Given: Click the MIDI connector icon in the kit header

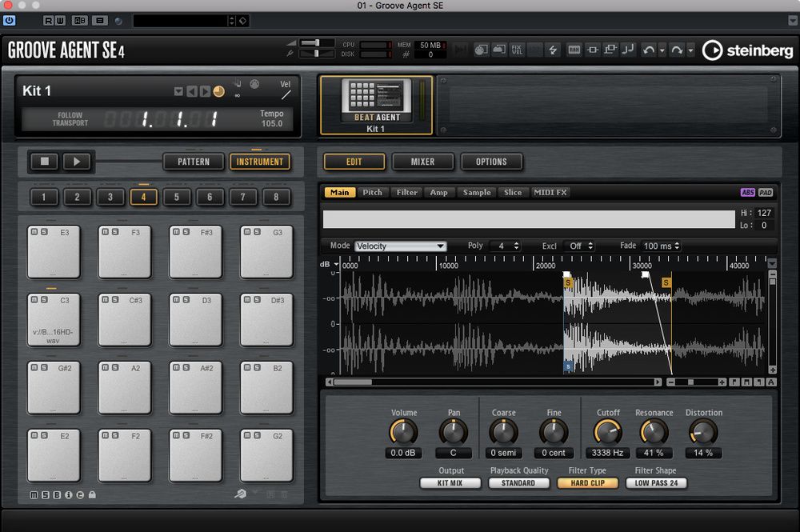Looking at the screenshot, I should point(254,84).
